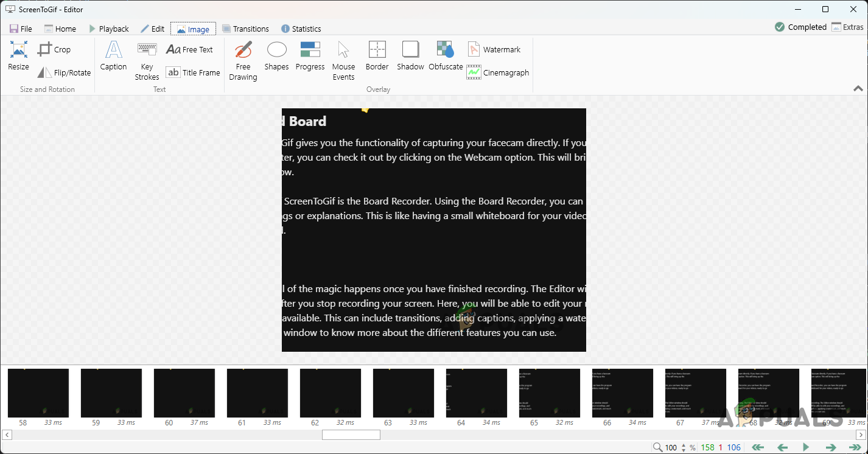Image resolution: width=868 pixels, height=454 pixels.
Task: Add a Caption overlay
Action: (113, 56)
